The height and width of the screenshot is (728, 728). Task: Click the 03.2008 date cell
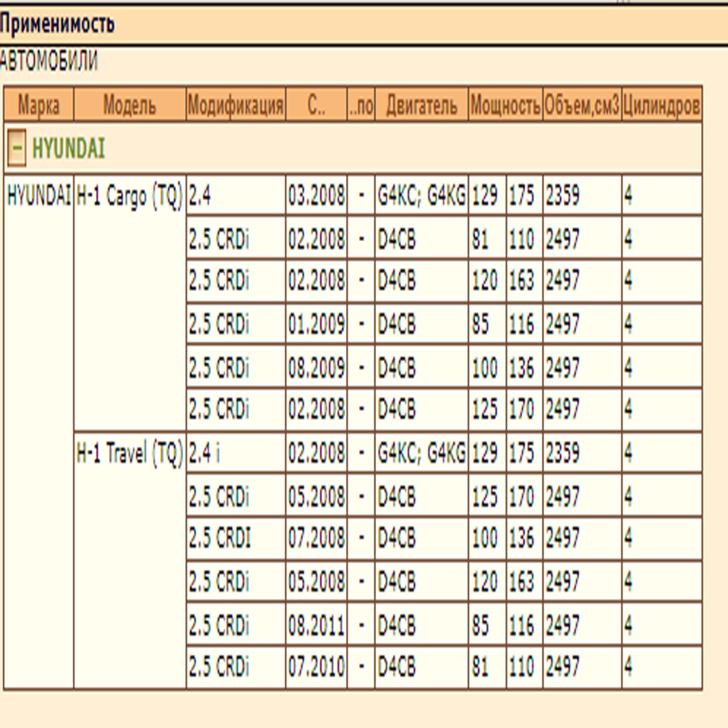317,195
